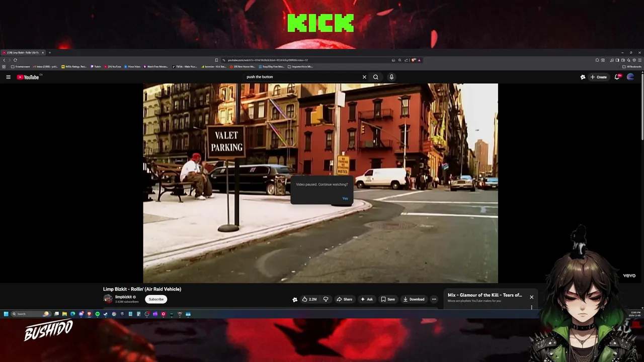The image size is (644, 362).
Task: Open the Twitch bookmark
Action: [x=96, y=66]
